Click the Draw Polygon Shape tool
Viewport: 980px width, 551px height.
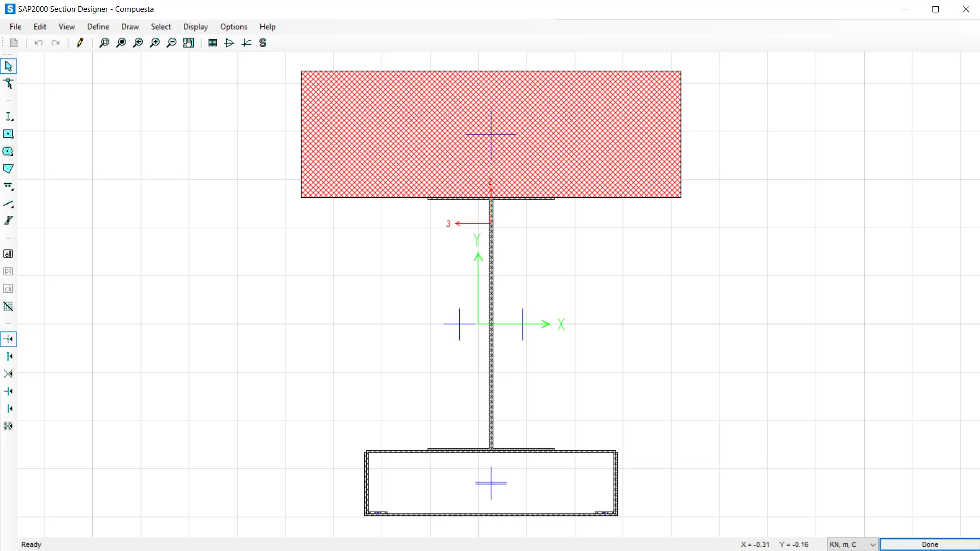click(8, 169)
